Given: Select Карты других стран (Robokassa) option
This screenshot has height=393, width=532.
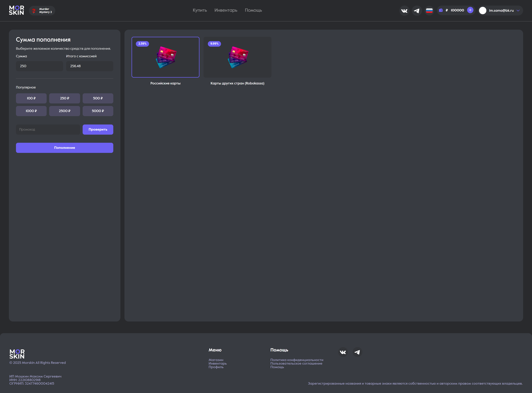Looking at the screenshot, I should pyautogui.click(x=237, y=57).
